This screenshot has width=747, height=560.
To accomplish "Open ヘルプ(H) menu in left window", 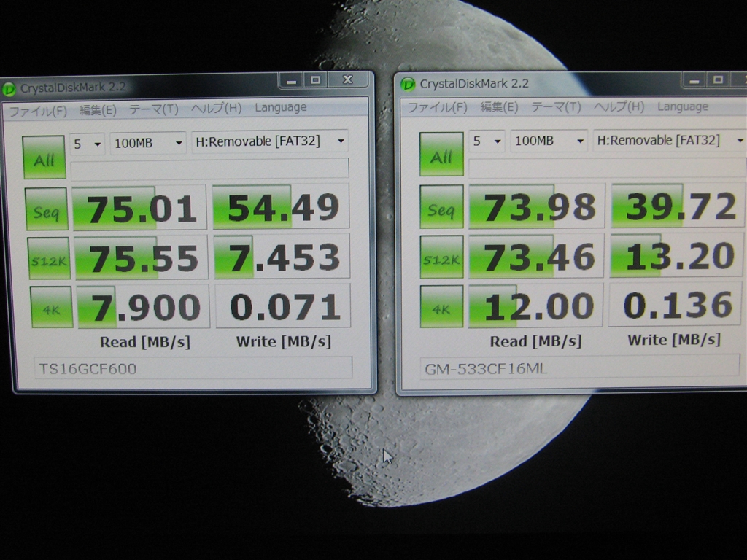I will coord(216,108).
